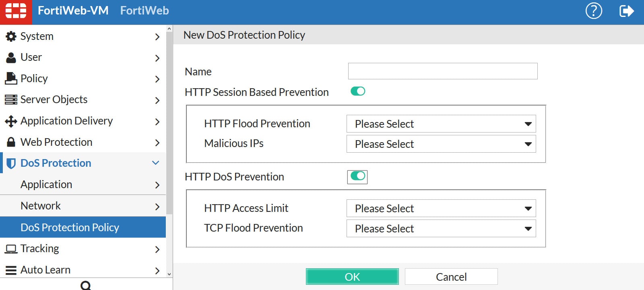Open the Help question mark icon

pos(594,11)
